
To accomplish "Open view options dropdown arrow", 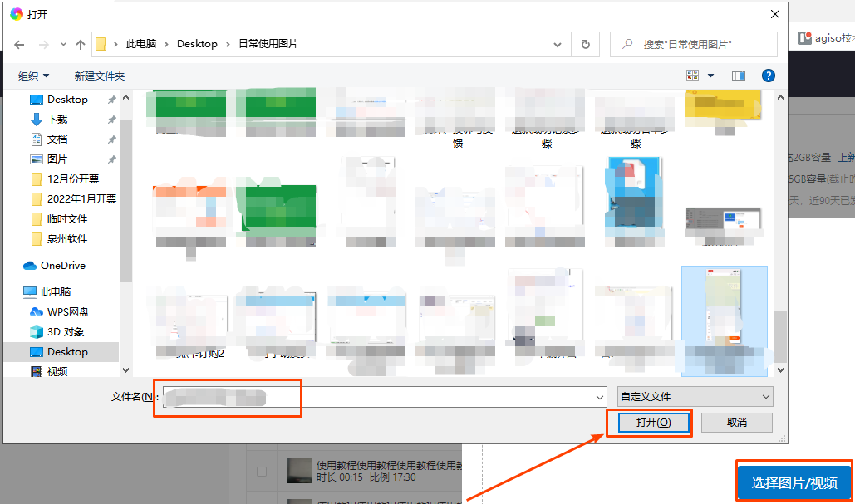I will click(x=710, y=76).
